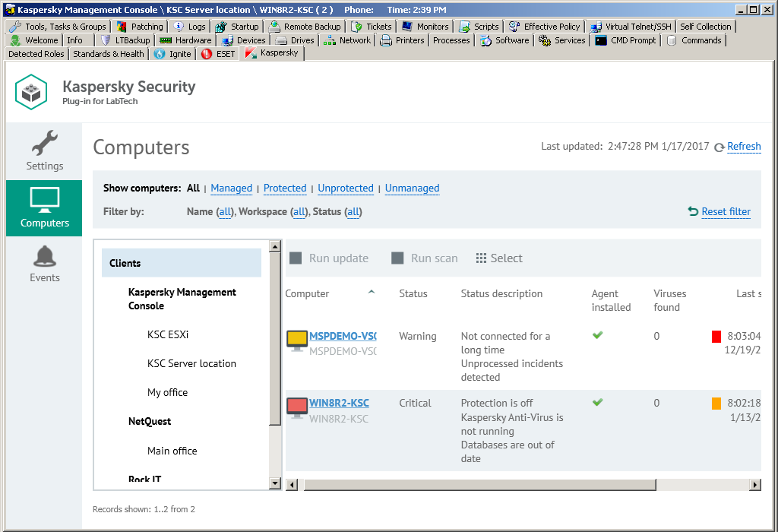This screenshot has height=532, width=778.
Task: Show only Unprotected computers
Action: point(345,188)
